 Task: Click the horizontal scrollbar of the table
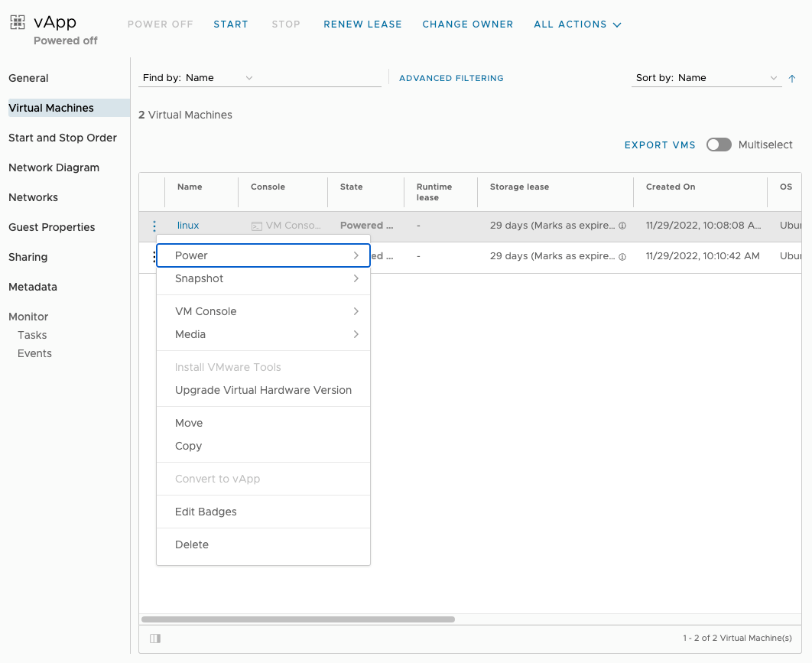pos(298,619)
